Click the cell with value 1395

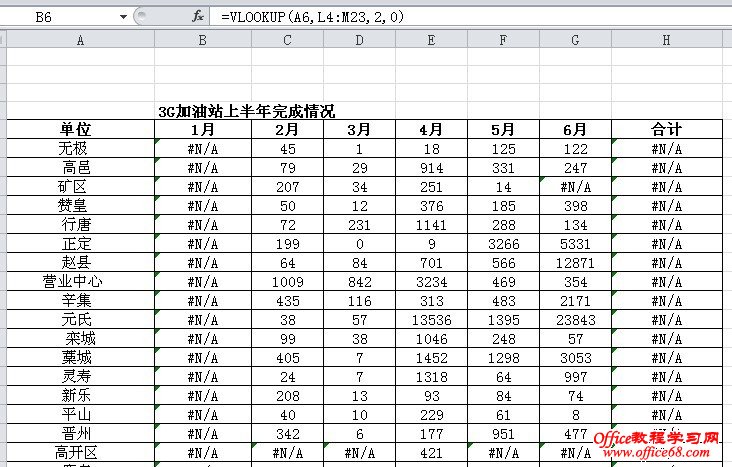point(503,320)
